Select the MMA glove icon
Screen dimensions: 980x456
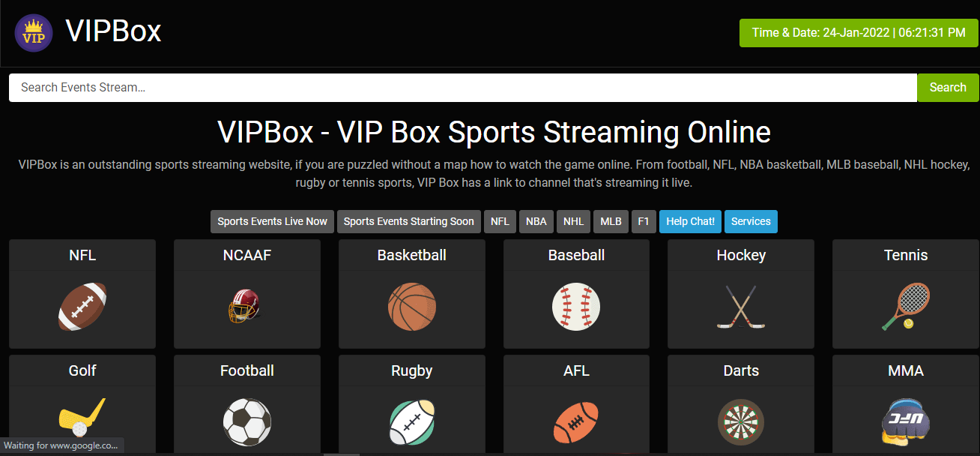[x=906, y=421]
